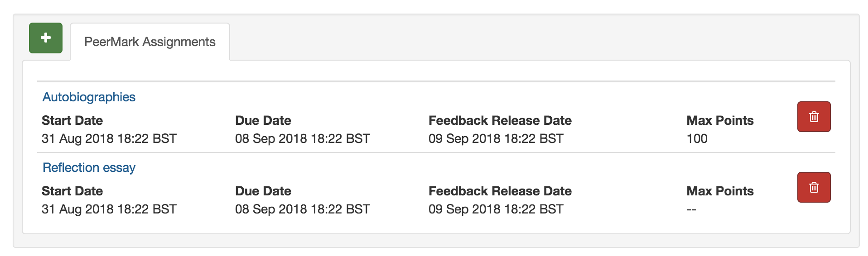This screenshot has height=256, width=868.
Task: Select the Reflection essay Start Date label
Action: click(x=72, y=191)
